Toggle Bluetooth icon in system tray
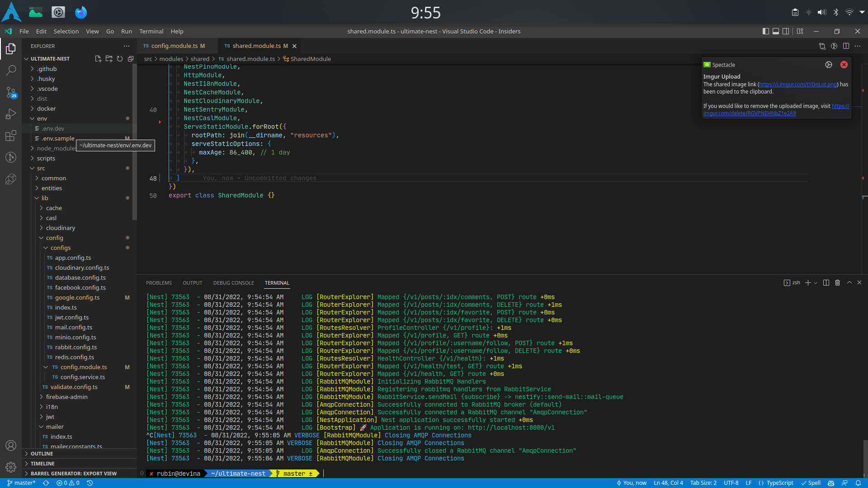The height and width of the screenshot is (488, 868). (x=836, y=12)
